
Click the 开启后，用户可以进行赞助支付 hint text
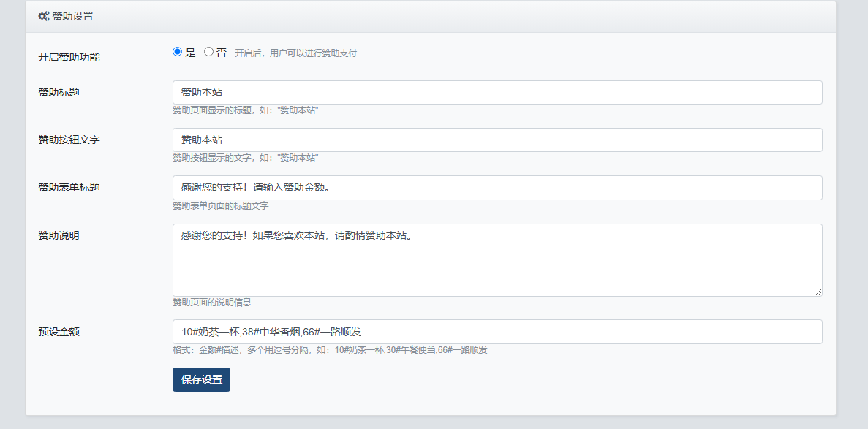[x=295, y=53]
